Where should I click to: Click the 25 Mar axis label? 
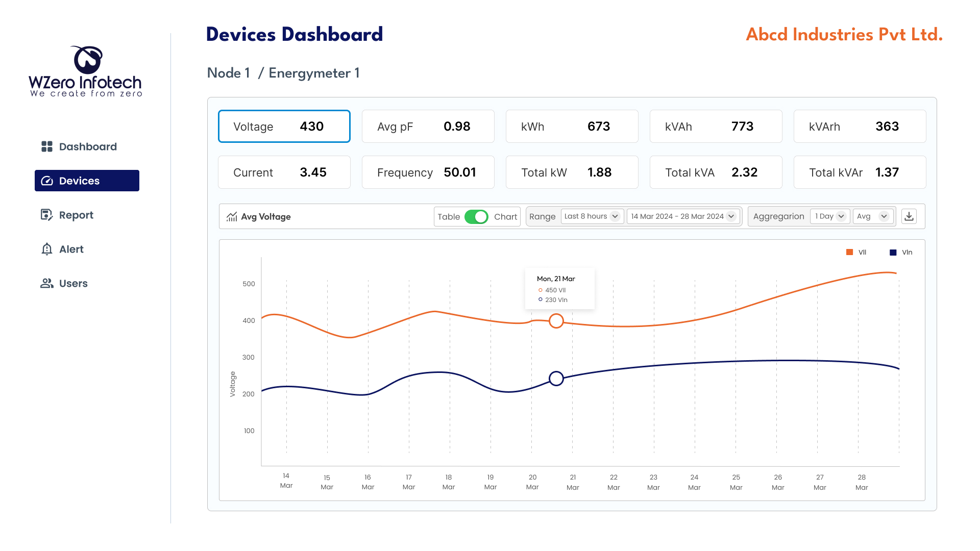pyautogui.click(x=736, y=482)
